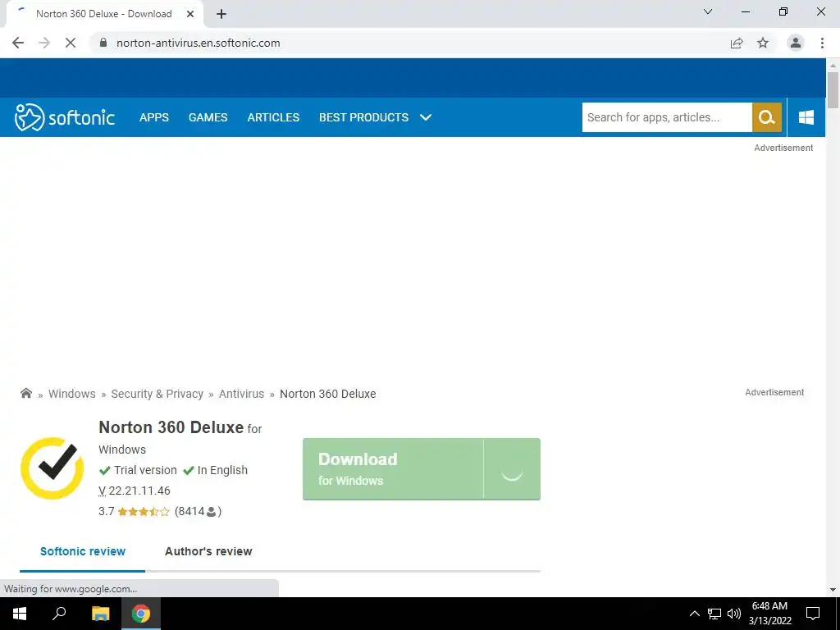Click the volume speaker tray icon
The height and width of the screenshot is (630, 840).
coord(734,614)
